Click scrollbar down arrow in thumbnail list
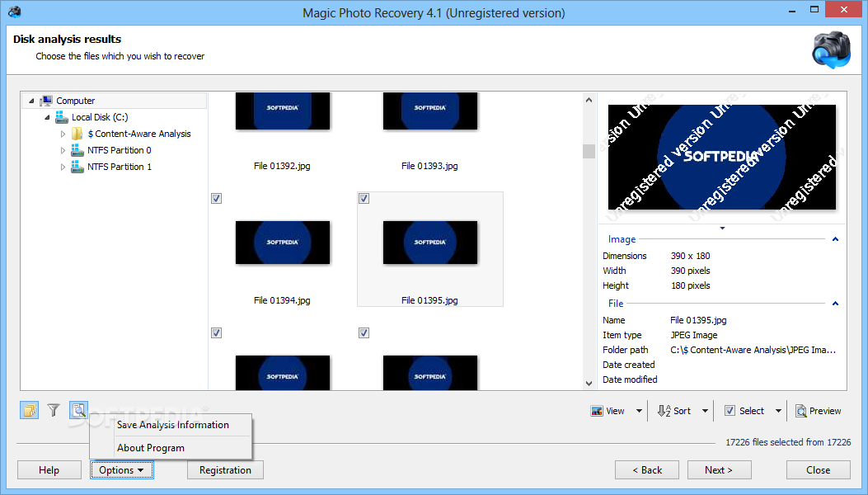 [x=589, y=383]
